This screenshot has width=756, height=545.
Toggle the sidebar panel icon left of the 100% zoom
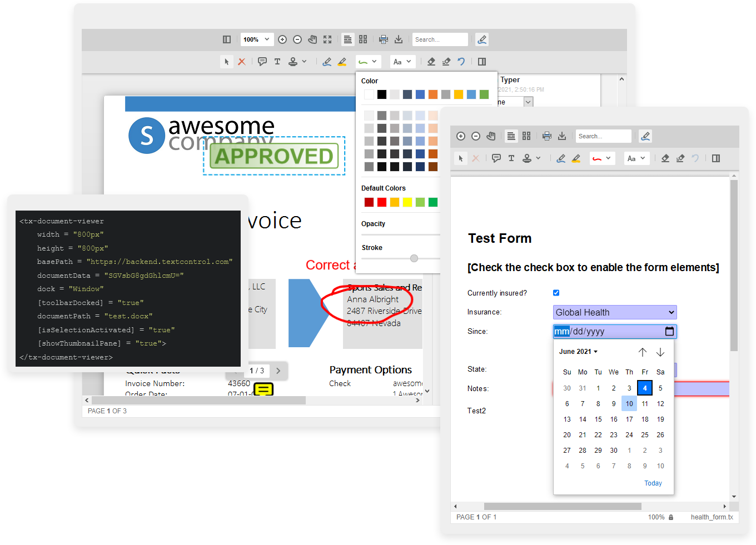[x=227, y=39]
